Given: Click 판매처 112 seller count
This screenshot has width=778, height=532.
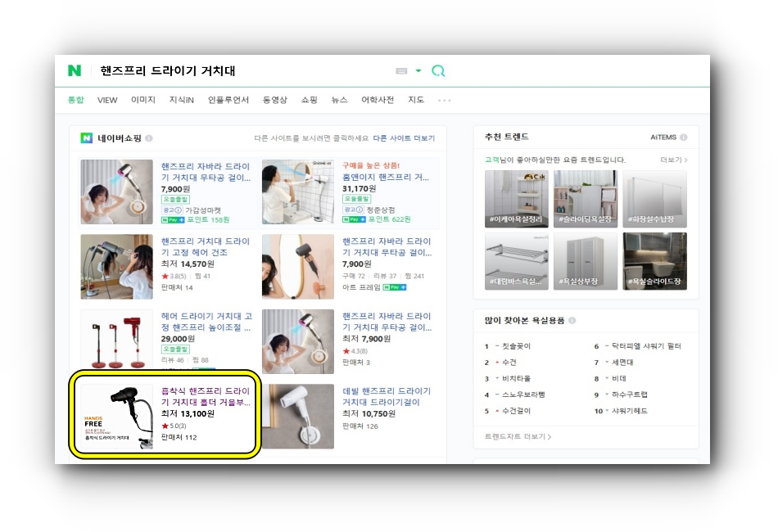Looking at the screenshot, I should click(x=179, y=437).
